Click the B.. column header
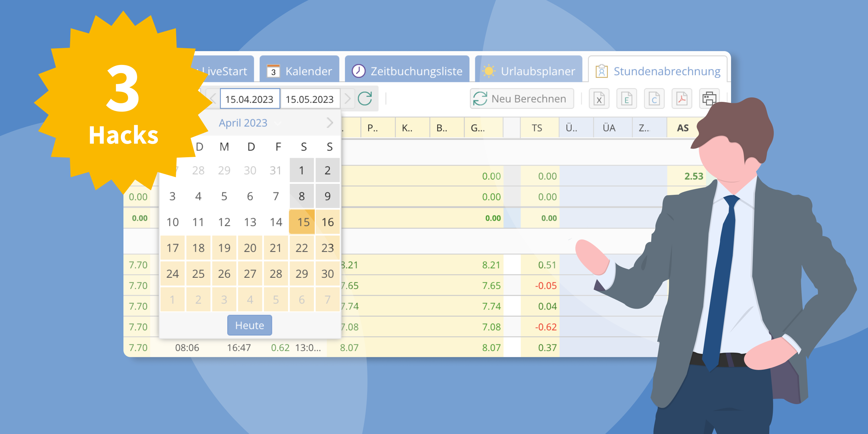This screenshot has height=434, width=868. [447, 128]
